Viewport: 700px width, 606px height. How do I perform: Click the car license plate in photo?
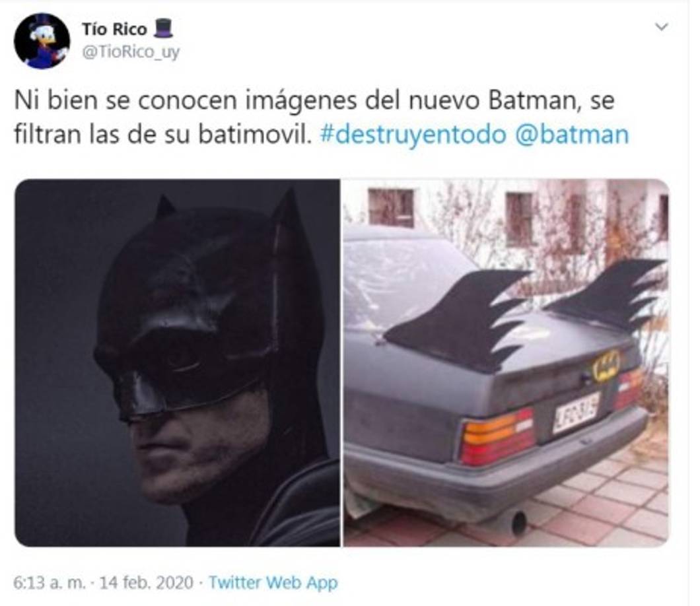576,412
